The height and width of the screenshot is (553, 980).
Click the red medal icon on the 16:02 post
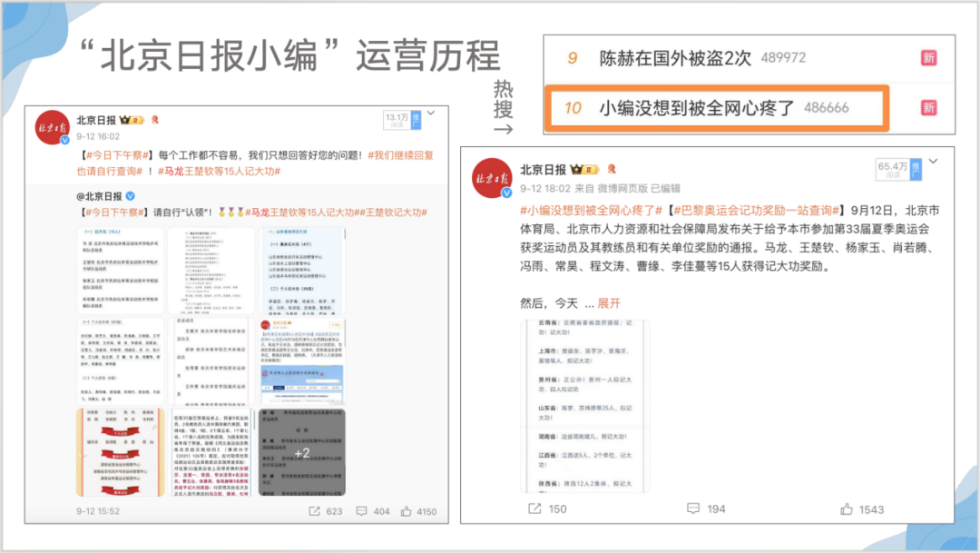[155, 120]
